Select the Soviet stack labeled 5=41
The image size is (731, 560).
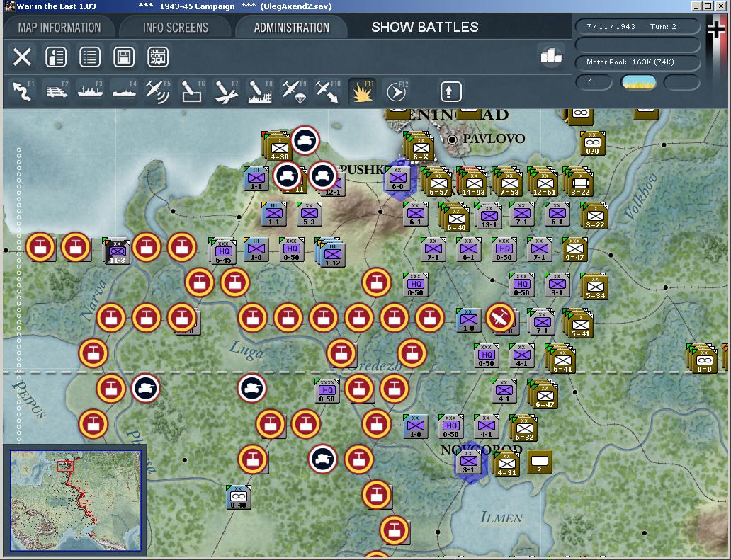pos(579,323)
